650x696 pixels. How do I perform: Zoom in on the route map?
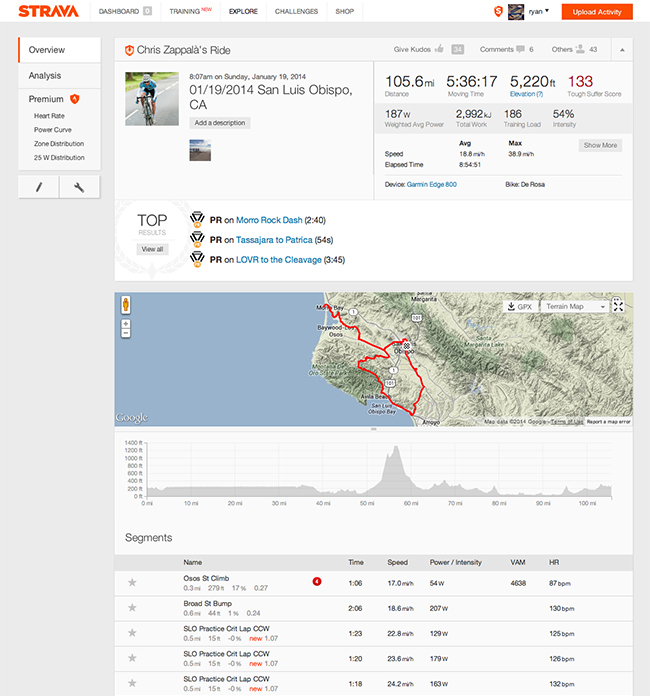pyautogui.click(x=124, y=323)
